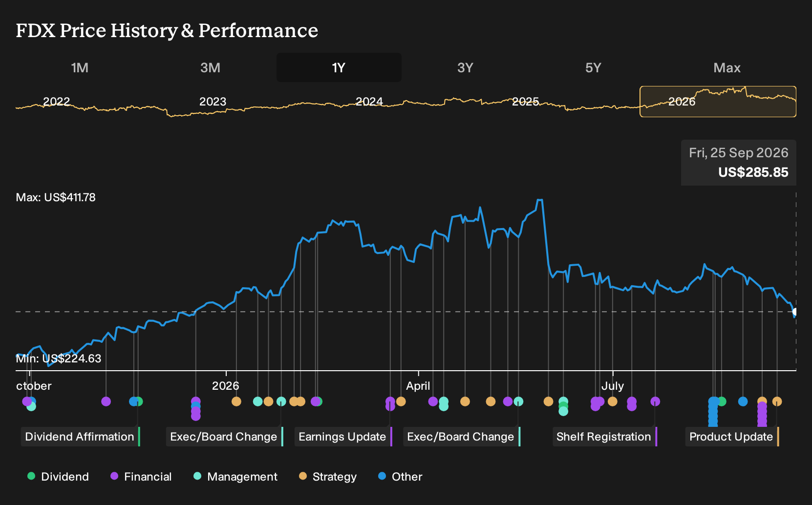
Task: Click the green dot linked to Dividend Affirmation
Action: click(139, 401)
